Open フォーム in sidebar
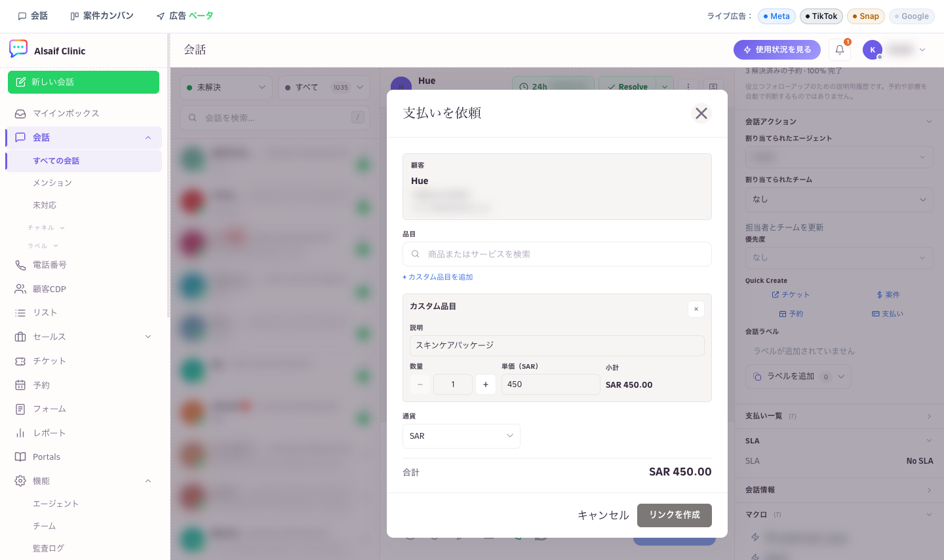944x560 pixels. click(83, 409)
